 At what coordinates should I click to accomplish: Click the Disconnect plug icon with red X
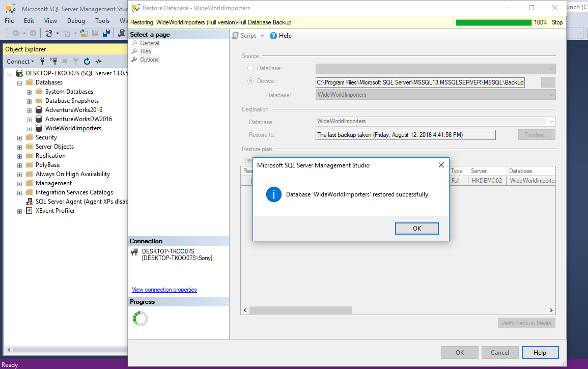(53, 61)
